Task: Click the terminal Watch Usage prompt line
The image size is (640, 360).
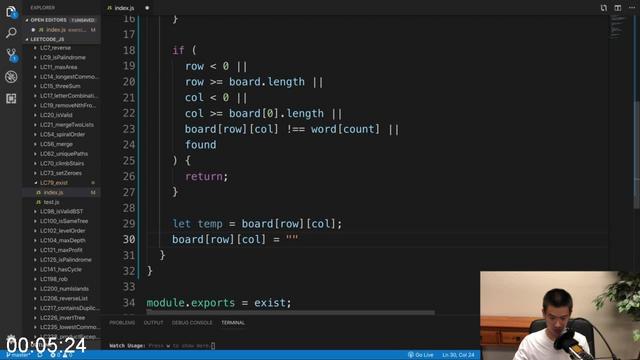Action: [x=162, y=346]
